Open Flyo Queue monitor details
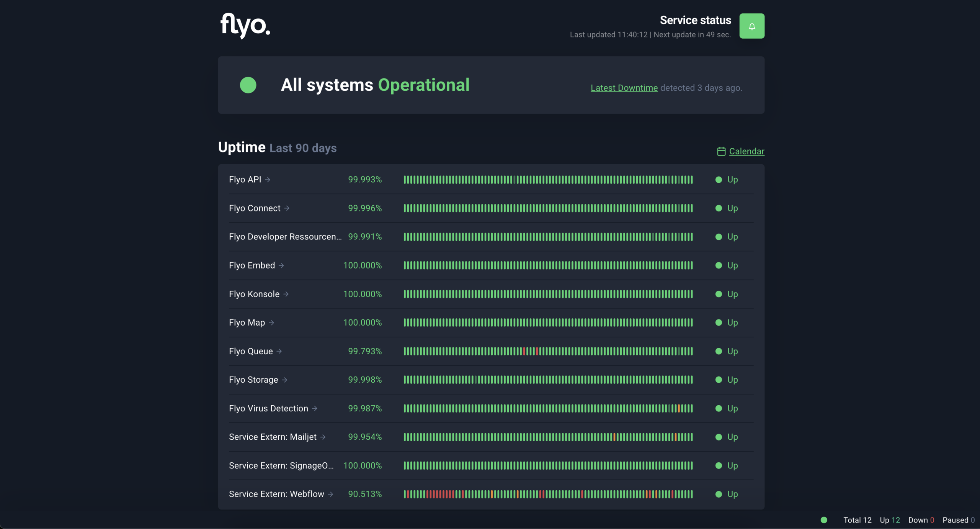Viewport: 980px width, 529px height. 251,351
